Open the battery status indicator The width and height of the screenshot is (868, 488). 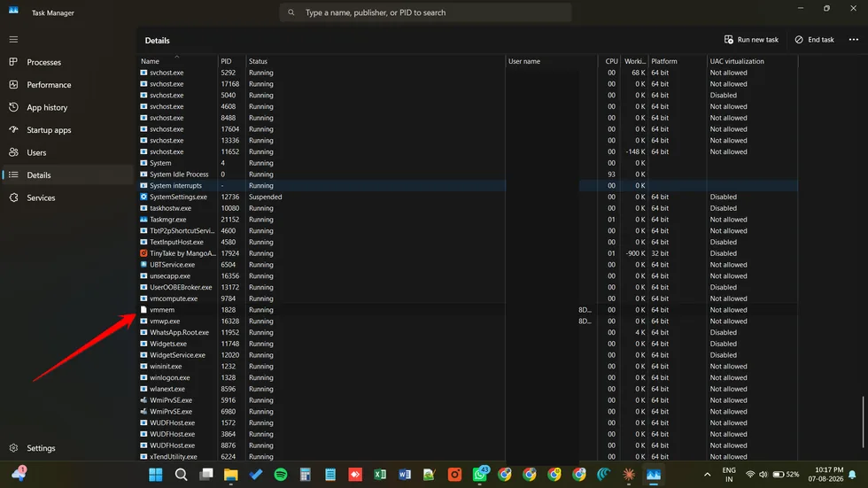[786, 475]
